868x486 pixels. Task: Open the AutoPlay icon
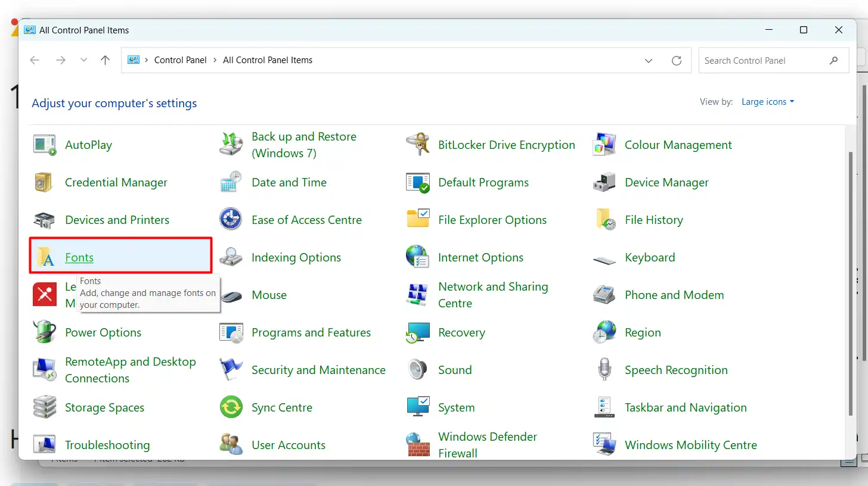coord(45,145)
